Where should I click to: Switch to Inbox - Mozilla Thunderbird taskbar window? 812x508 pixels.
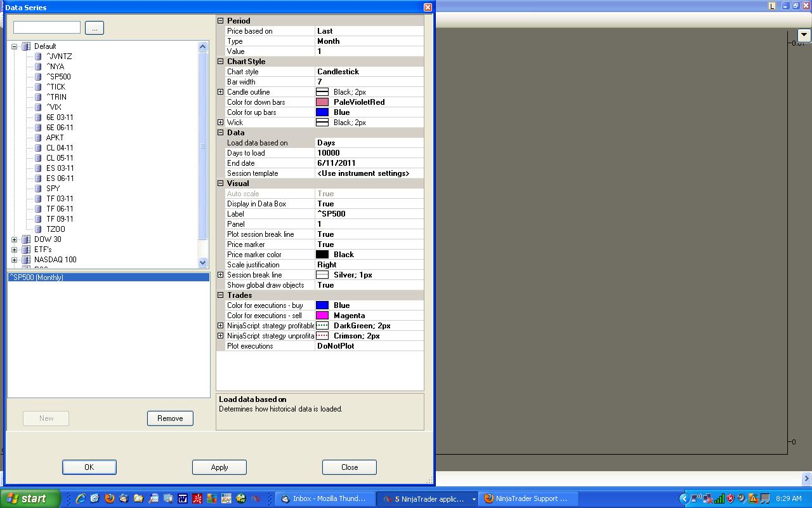[x=325, y=498]
